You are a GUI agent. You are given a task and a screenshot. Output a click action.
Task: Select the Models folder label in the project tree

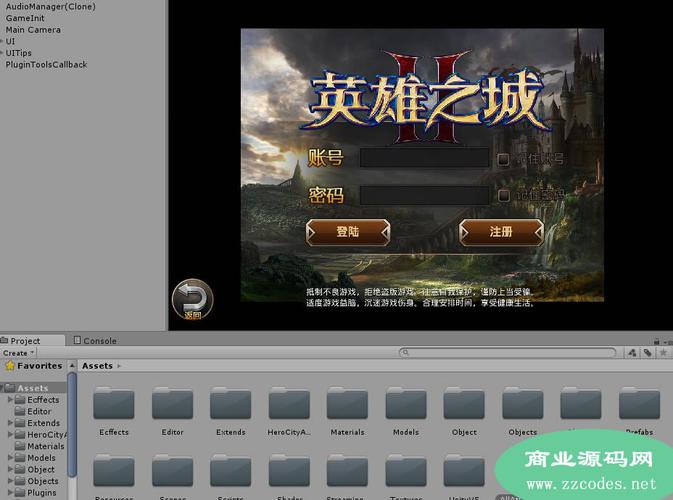pos(41,458)
